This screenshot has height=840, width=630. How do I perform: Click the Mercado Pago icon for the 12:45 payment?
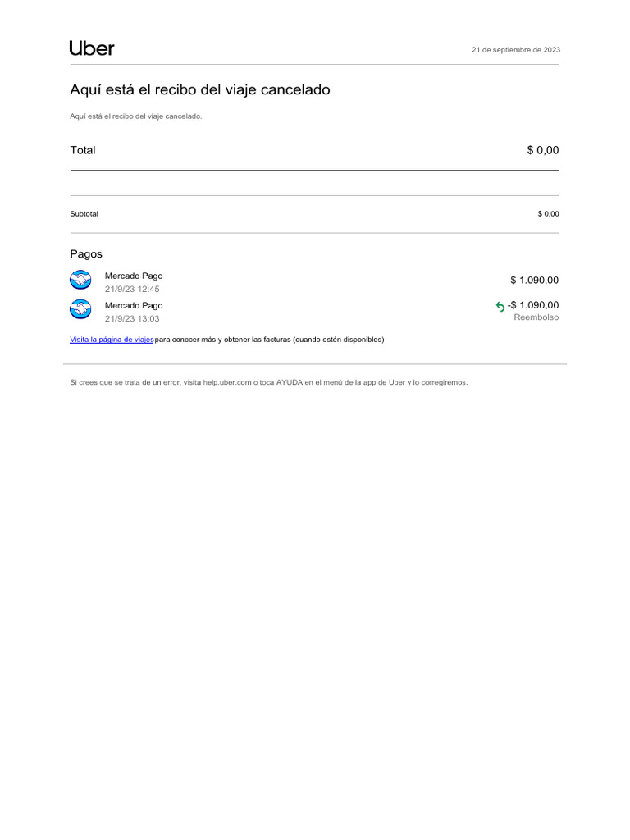tap(80, 281)
